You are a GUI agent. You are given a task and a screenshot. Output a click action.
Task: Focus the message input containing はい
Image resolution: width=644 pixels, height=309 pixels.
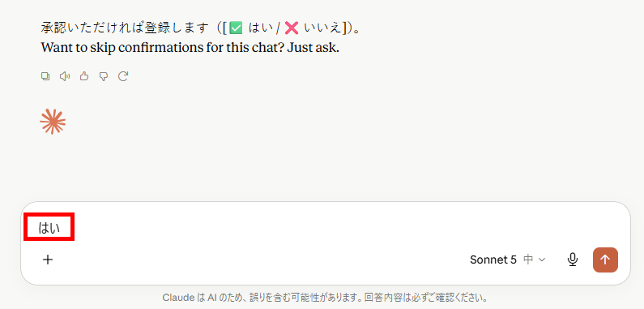tap(325, 228)
